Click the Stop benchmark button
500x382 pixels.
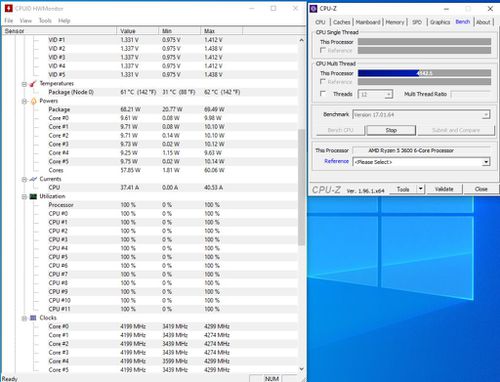tap(391, 130)
